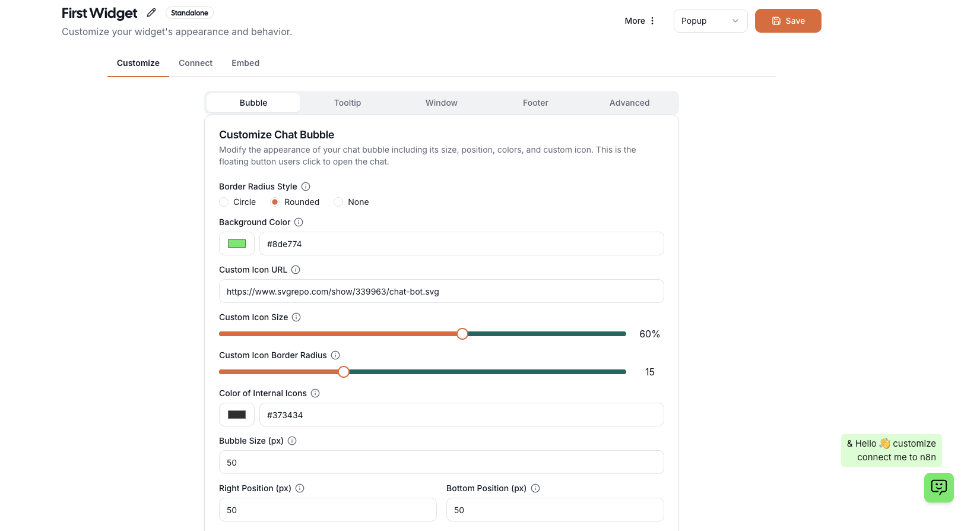The width and height of the screenshot is (980, 531).
Task: Open the chat bubble widget icon
Action: pyautogui.click(x=938, y=488)
